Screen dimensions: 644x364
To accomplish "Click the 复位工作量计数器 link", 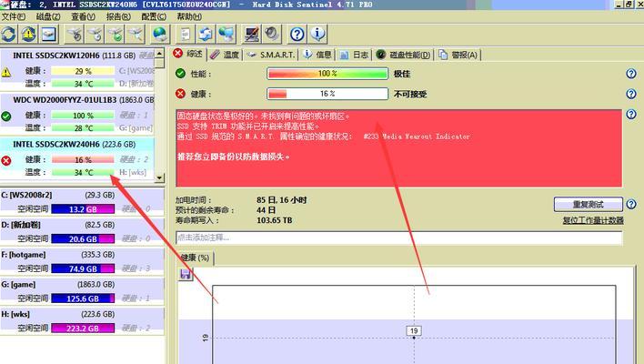I will click(x=593, y=220).
